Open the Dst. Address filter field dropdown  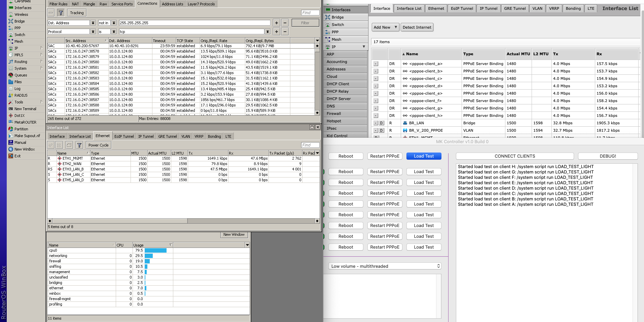pyautogui.click(x=93, y=23)
